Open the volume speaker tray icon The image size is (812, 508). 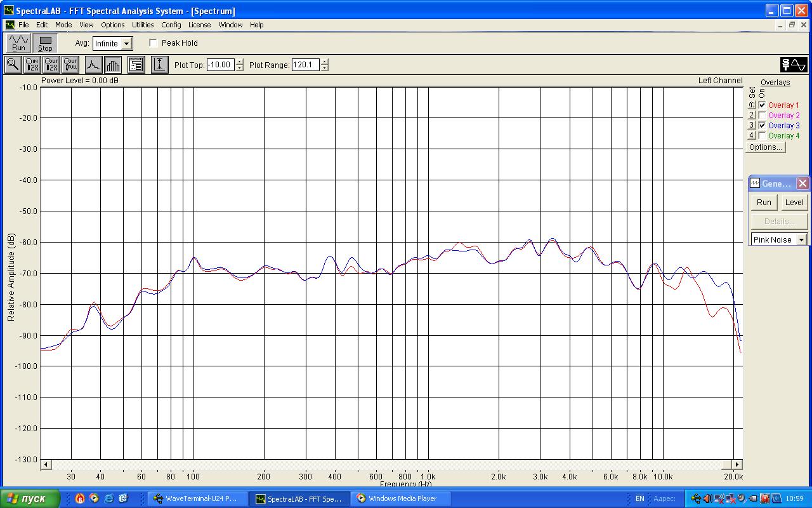pos(708,498)
